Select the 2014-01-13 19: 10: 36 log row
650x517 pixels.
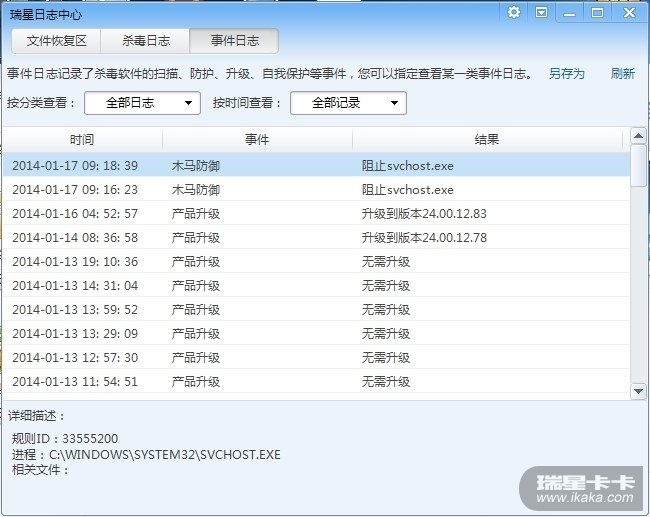pos(317,262)
